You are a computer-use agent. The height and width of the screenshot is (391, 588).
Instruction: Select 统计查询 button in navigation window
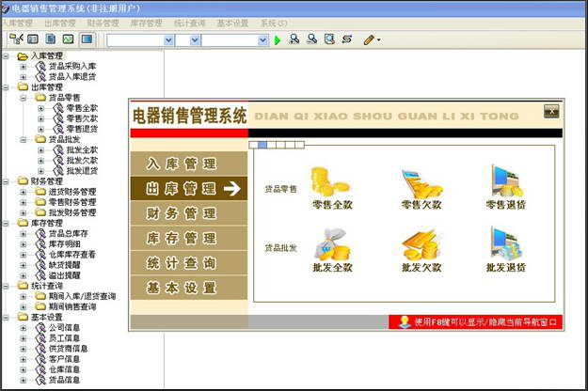tap(189, 263)
